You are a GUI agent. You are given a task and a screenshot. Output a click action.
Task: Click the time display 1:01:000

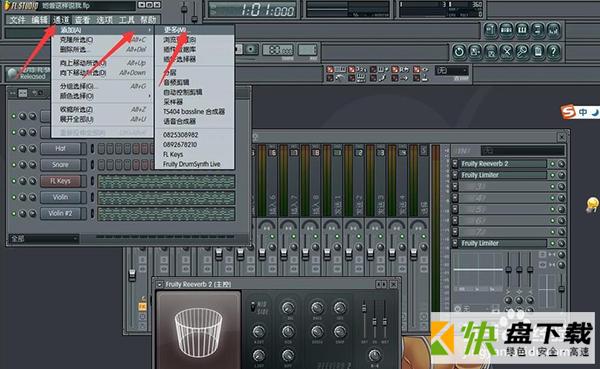[253, 10]
